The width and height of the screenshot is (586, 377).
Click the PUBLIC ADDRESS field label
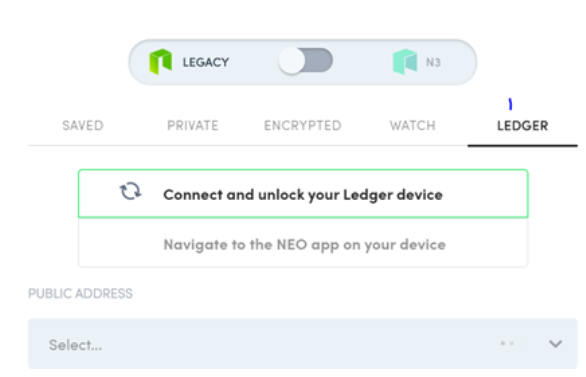click(x=80, y=293)
